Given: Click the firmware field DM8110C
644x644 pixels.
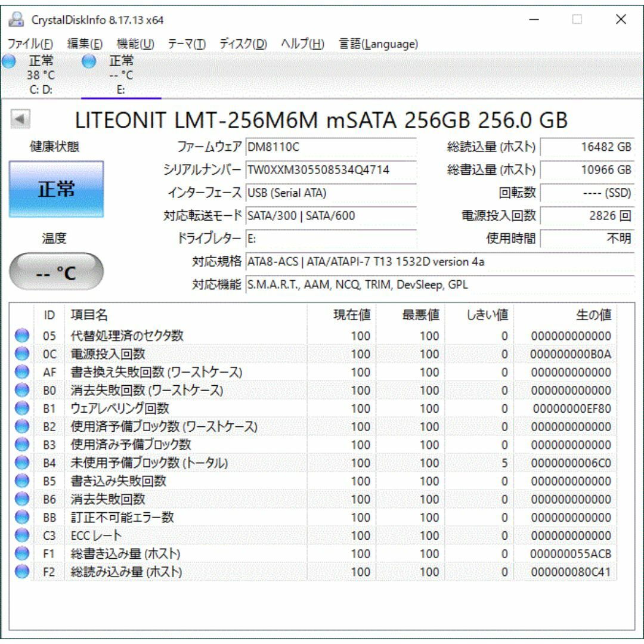Looking at the screenshot, I should [x=331, y=147].
